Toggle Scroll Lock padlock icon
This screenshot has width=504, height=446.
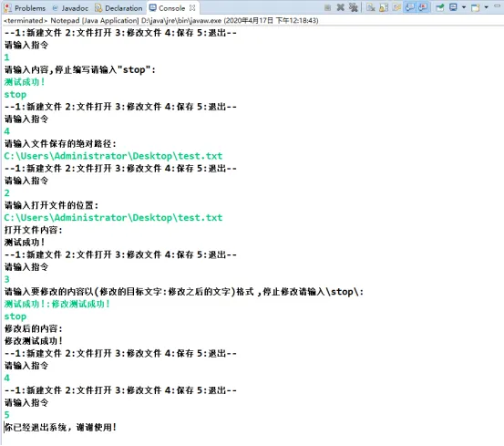coord(384,7)
